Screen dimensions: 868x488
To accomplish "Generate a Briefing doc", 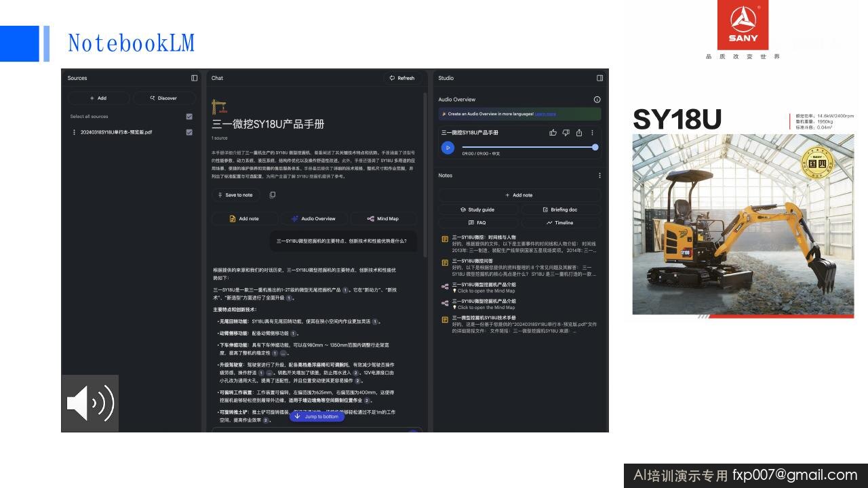I will (x=560, y=209).
